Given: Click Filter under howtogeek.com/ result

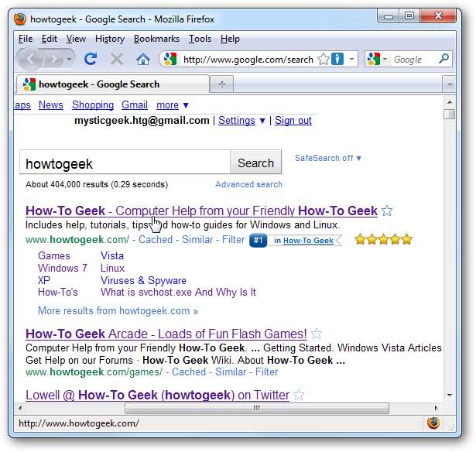Looking at the screenshot, I should (234, 239).
